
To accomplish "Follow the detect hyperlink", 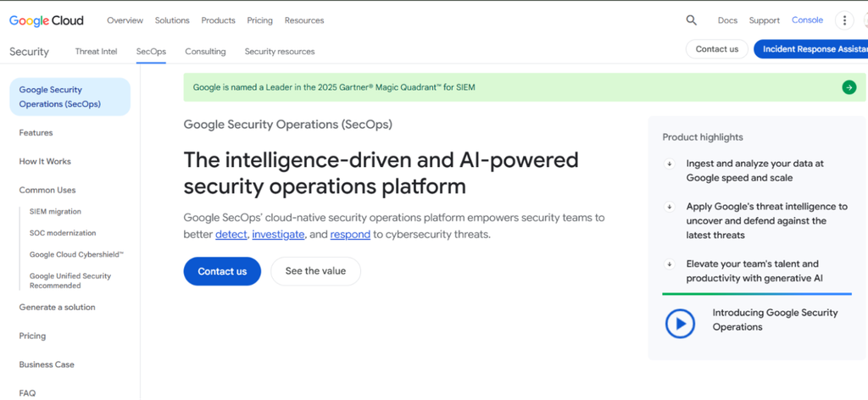I will click(231, 234).
